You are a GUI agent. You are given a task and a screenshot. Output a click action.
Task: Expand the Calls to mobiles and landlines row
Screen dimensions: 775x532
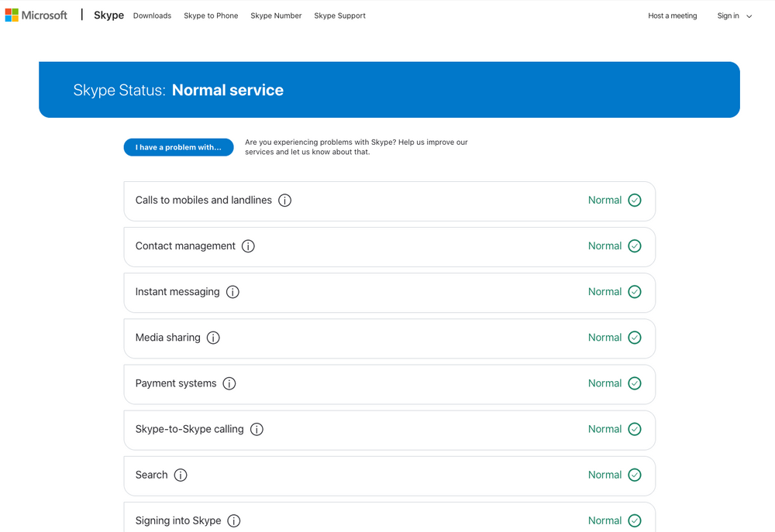tap(389, 200)
